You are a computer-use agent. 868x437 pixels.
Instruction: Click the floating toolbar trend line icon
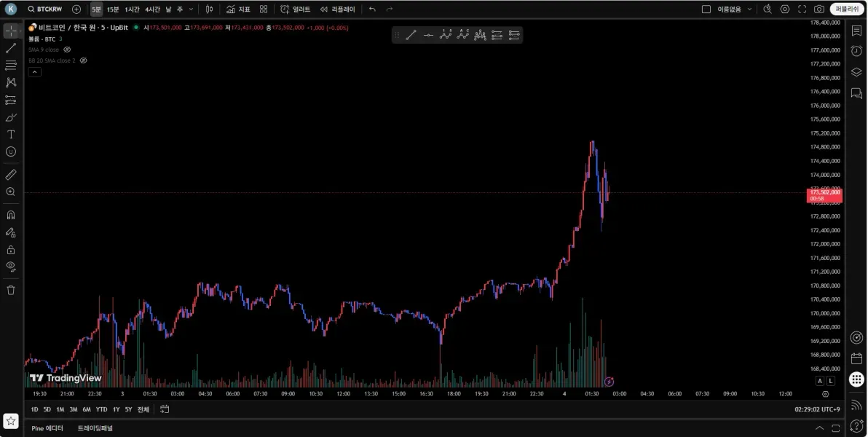[x=411, y=36]
